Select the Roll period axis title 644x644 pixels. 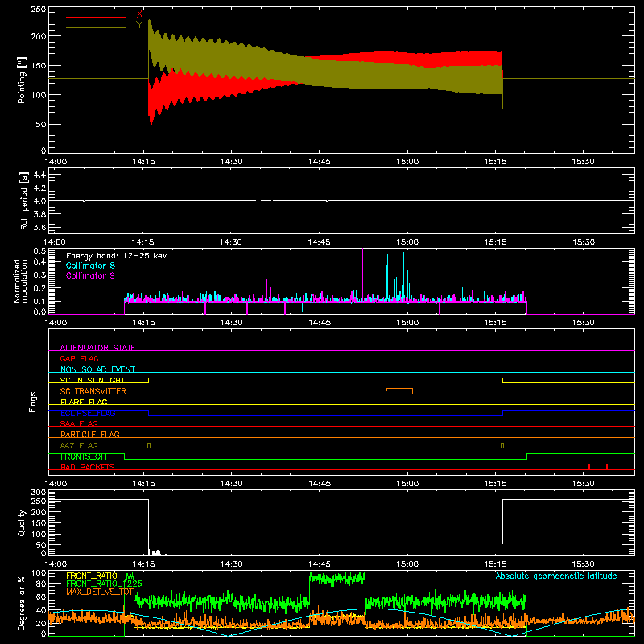click(23, 200)
